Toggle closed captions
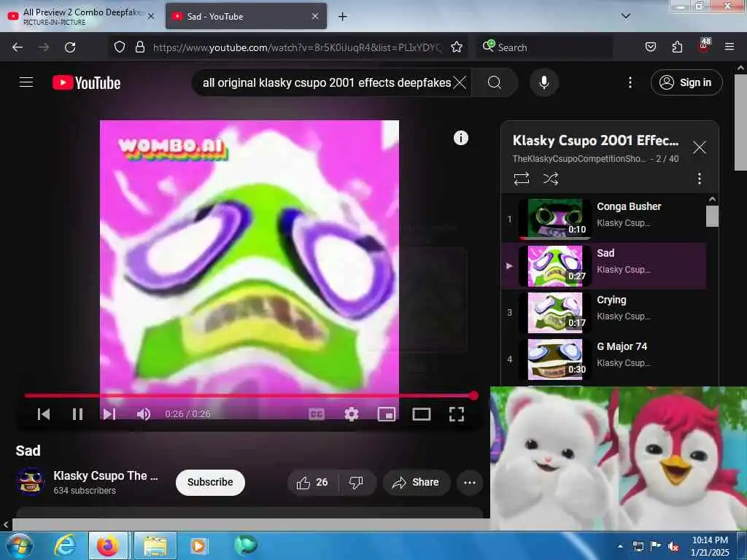747x560 pixels. point(317,414)
